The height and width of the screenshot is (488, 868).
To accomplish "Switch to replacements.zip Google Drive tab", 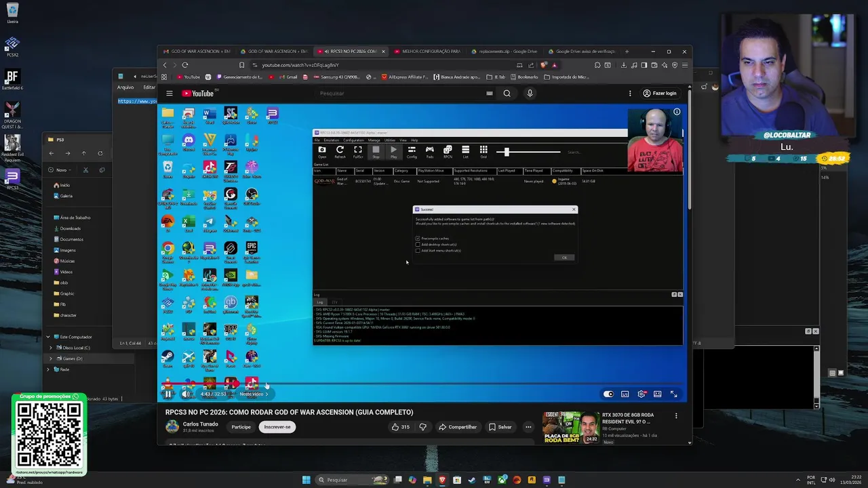I will click(x=505, y=52).
